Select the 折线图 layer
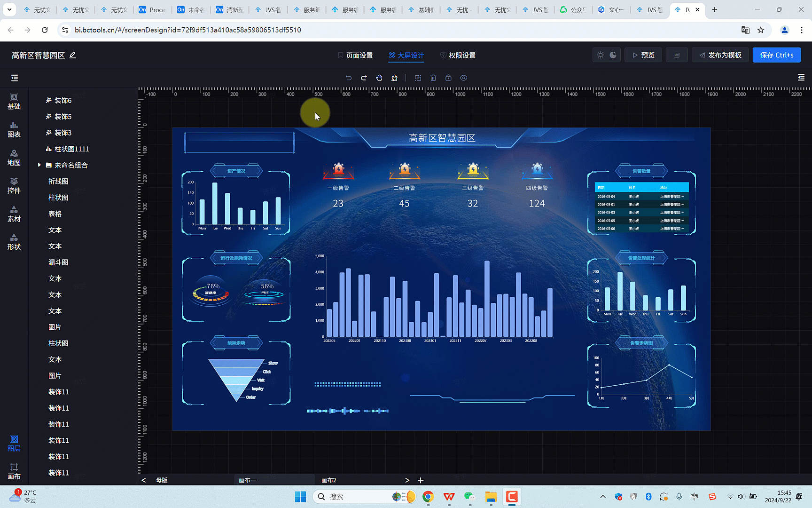This screenshot has height=508, width=812. point(58,182)
